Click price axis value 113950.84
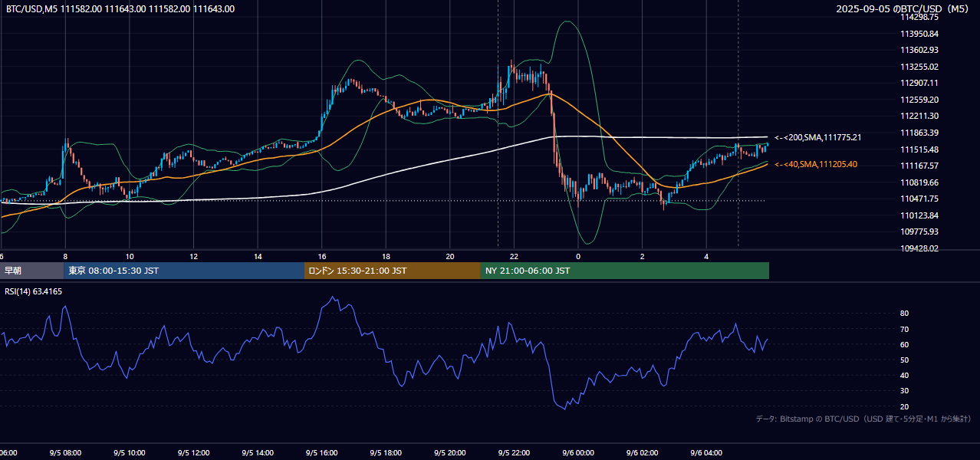The height and width of the screenshot is (460, 980). point(919,34)
